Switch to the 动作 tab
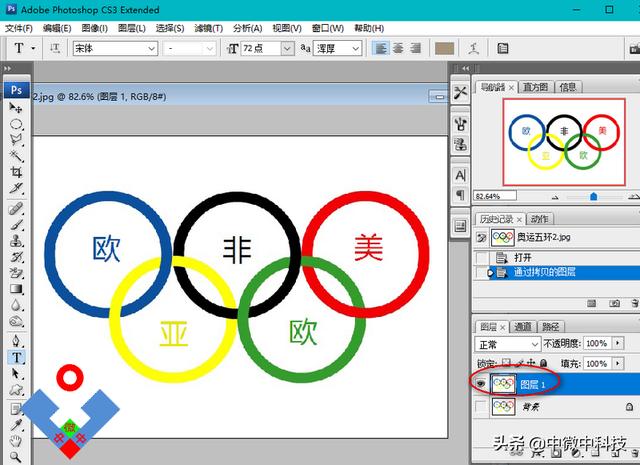This screenshot has width=640, height=465. (x=540, y=219)
